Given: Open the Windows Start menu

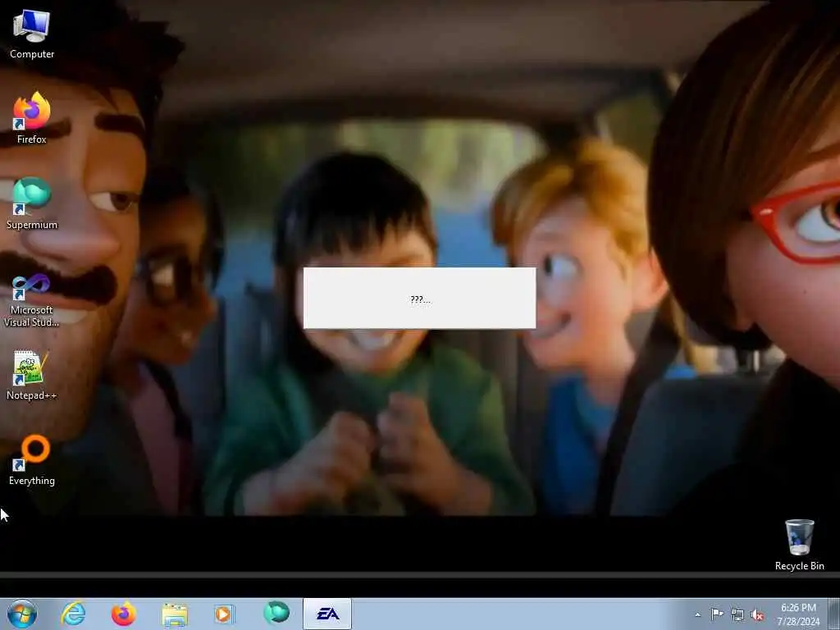Looking at the screenshot, I should click(22, 614).
